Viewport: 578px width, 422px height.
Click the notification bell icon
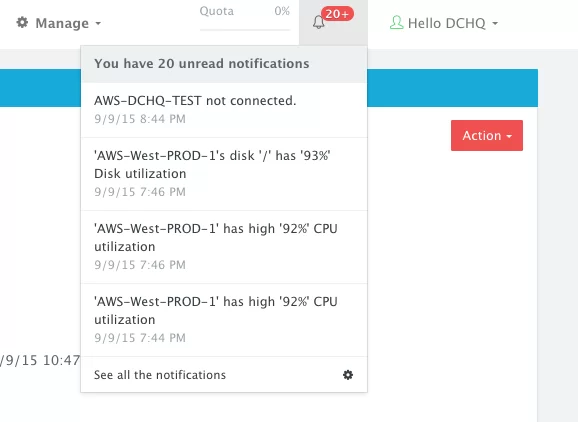coord(318,22)
